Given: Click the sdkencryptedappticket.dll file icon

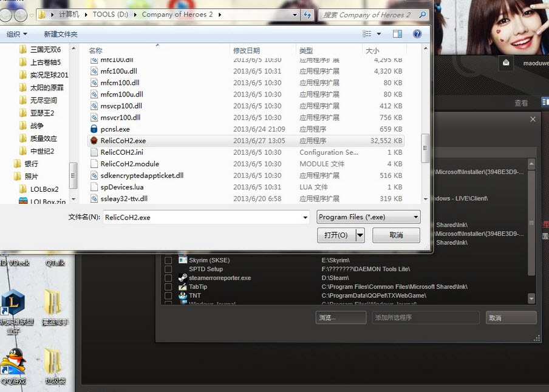Looking at the screenshot, I should point(94,175).
